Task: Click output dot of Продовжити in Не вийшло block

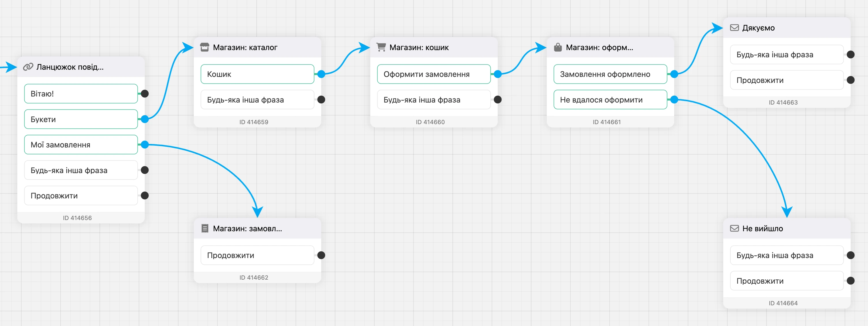Action: [x=850, y=280]
